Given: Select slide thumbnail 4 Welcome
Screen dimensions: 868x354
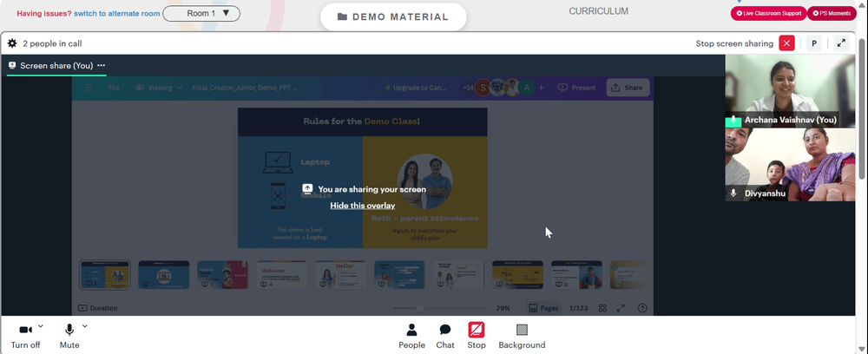Looking at the screenshot, I should [x=282, y=275].
